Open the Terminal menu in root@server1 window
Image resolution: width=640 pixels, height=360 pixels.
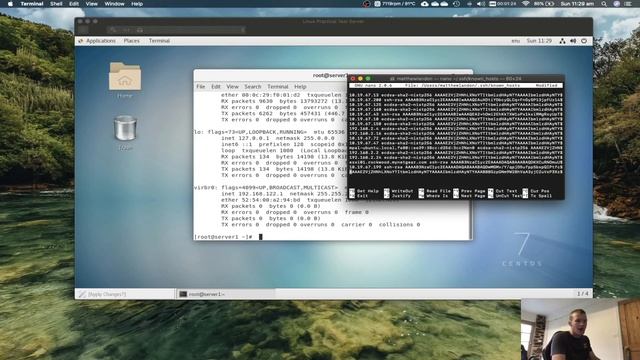click(x=278, y=87)
